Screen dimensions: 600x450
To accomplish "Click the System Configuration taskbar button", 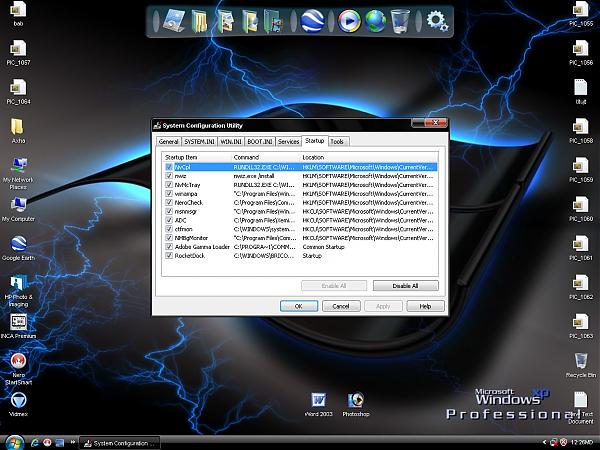I will (119, 443).
